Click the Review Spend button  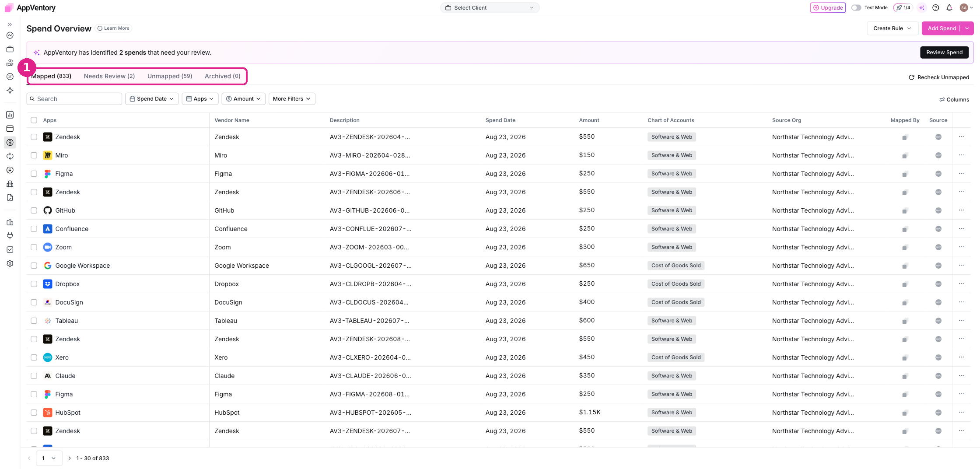[x=944, y=52]
